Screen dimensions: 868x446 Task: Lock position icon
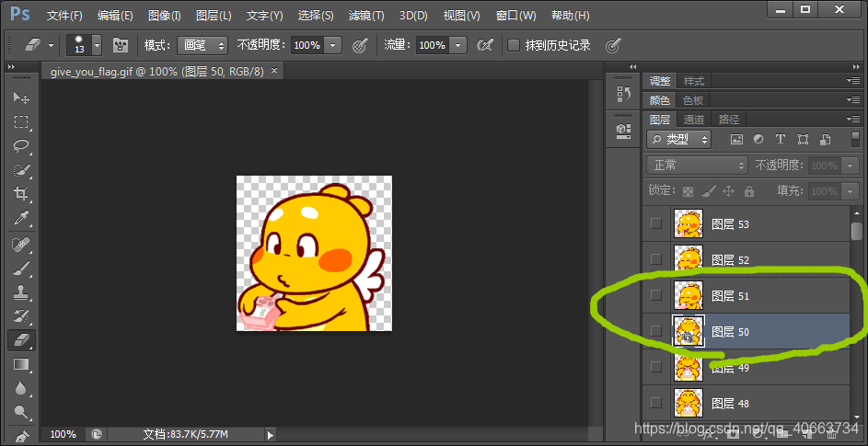[x=728, y=191]
